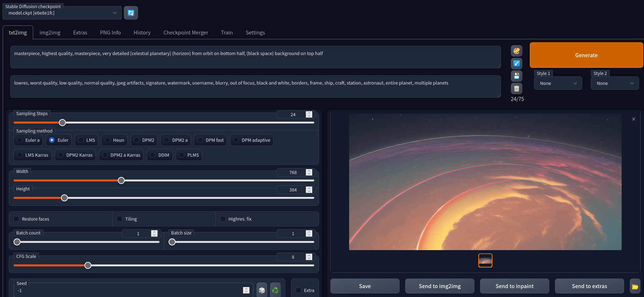Viewport: 644px width, 297px height.
Task: Click into the negative prompt text box
Action: 255,86
